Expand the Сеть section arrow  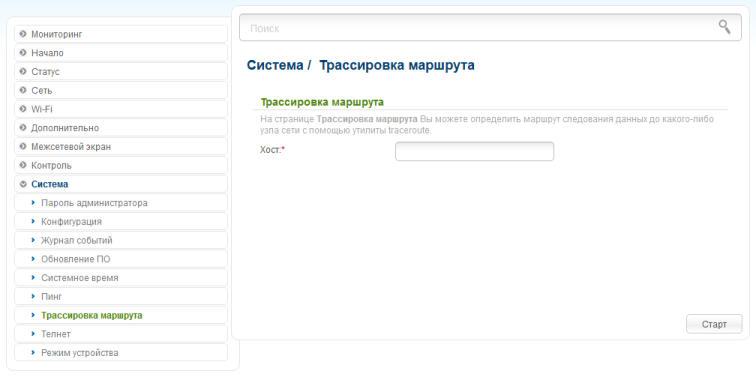[23, 90]
